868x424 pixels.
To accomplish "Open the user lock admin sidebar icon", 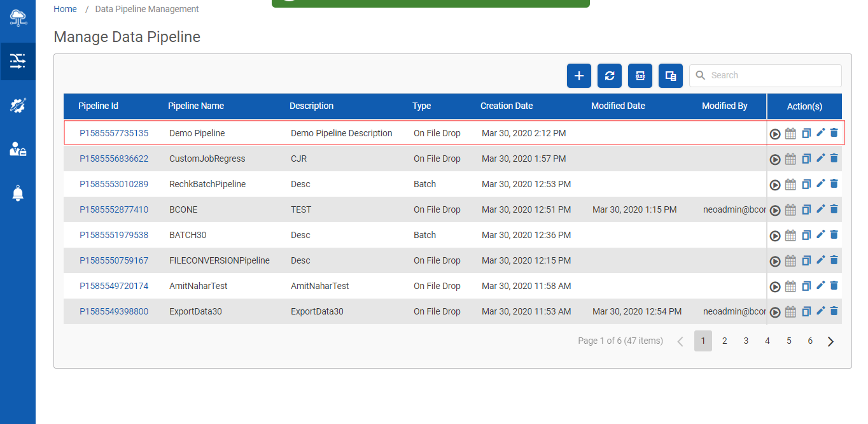I will tap(18, 150).
